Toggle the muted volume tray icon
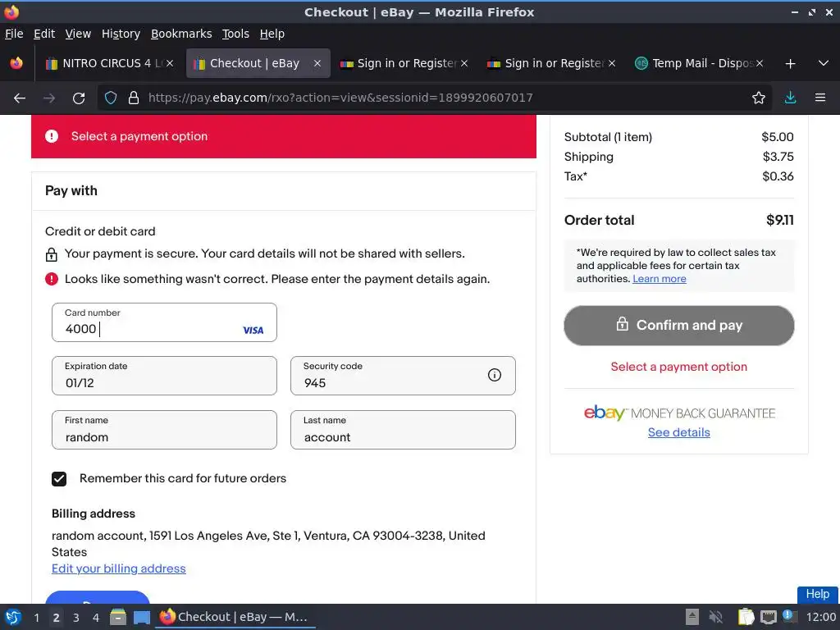 (715, 617)
